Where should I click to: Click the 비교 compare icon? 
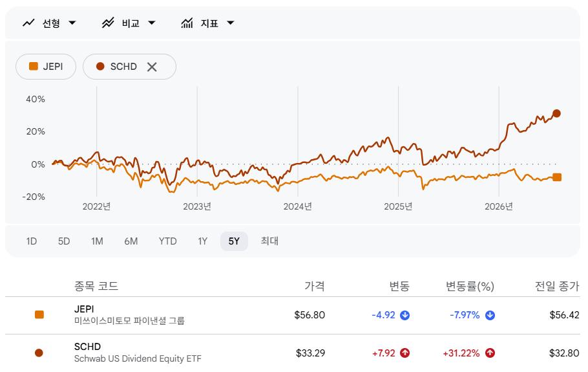click(108, 23)
